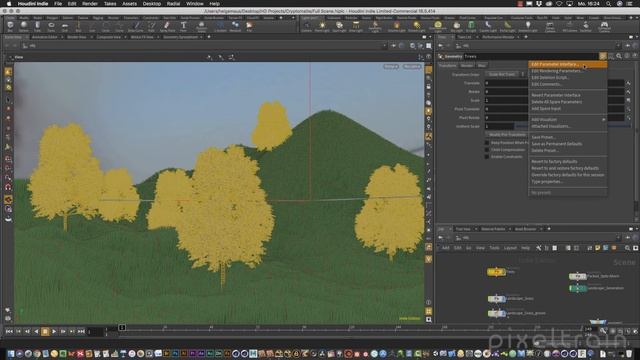Select the L-System shelf tool
640x360 pixels.
click(220, 27)
